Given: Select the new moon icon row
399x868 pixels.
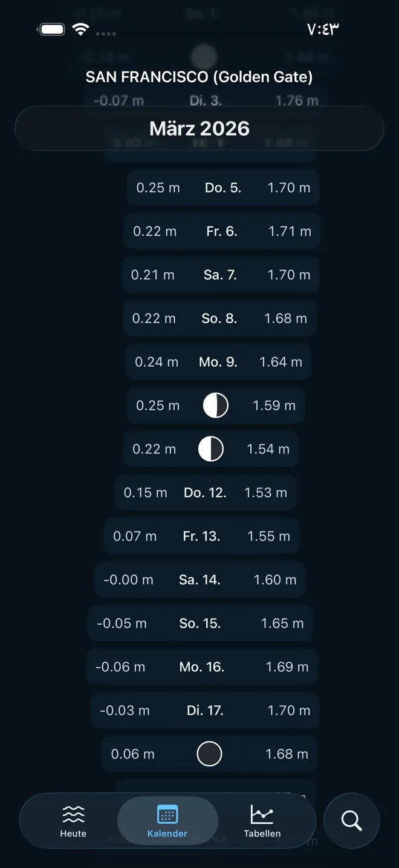Looking at the screenshot, I should point(209,754).
